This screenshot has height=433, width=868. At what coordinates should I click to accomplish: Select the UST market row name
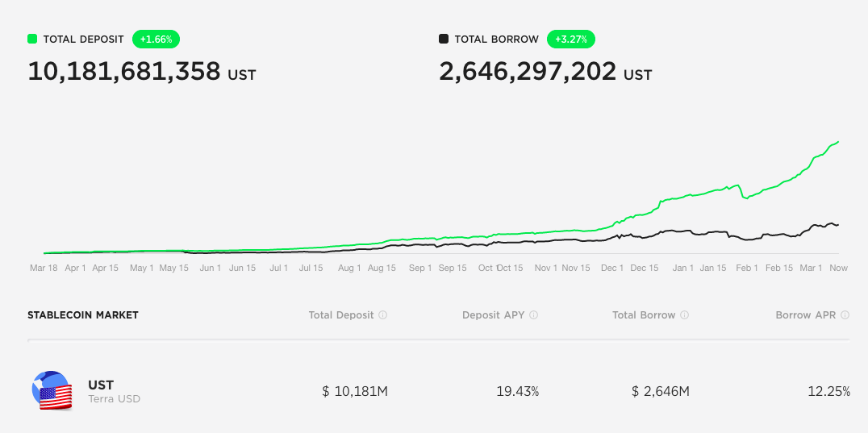click(101, 385)
